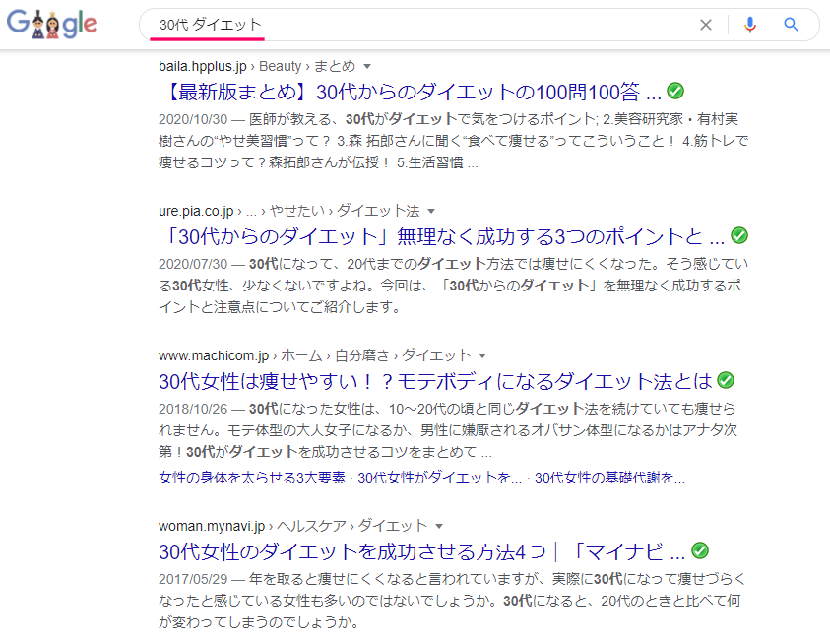
Task: Click green check badge beside 100問100答 result
Action: coord(674,92)
